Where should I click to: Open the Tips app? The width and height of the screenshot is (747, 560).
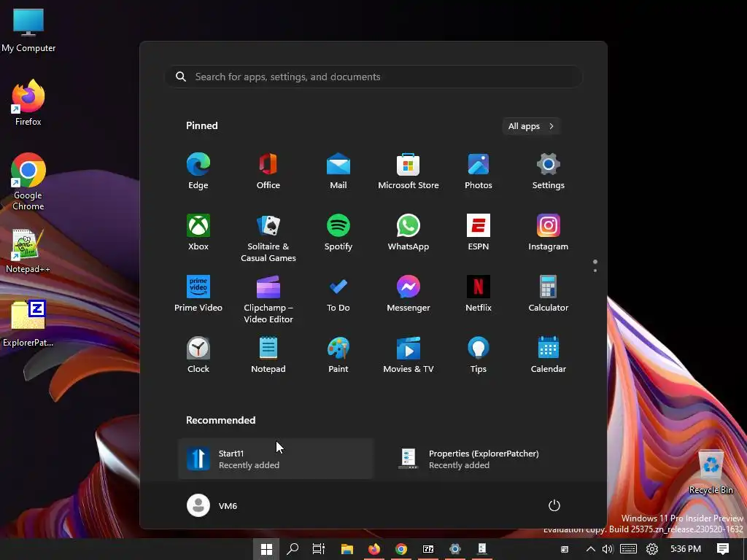tap(479, 355)
